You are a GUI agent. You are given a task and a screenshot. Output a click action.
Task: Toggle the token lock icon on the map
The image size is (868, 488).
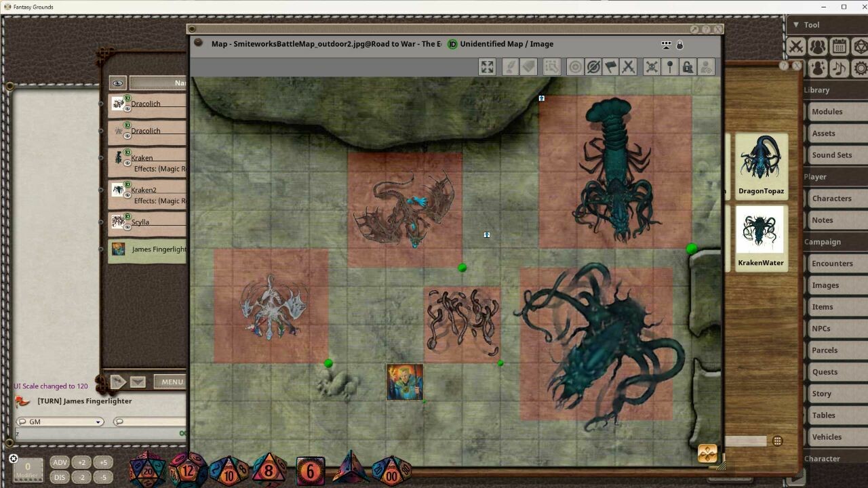pyautogui.click(x=687, y=66)
